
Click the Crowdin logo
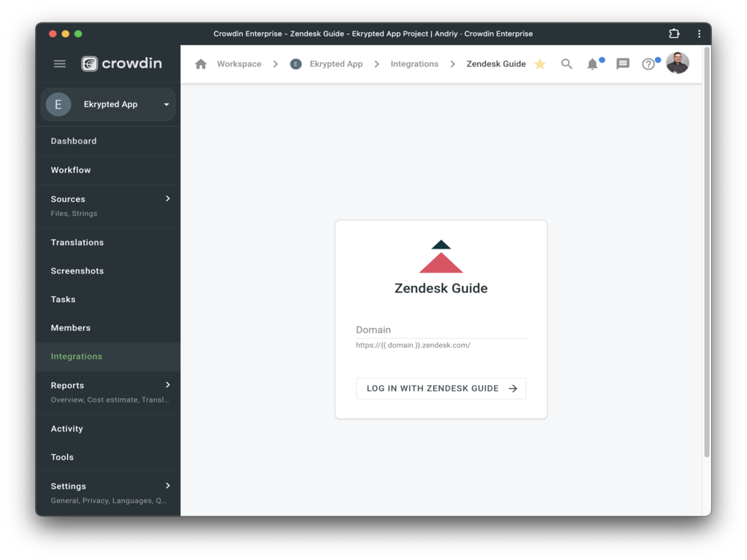pyautogui.click(x=121, y=63)
